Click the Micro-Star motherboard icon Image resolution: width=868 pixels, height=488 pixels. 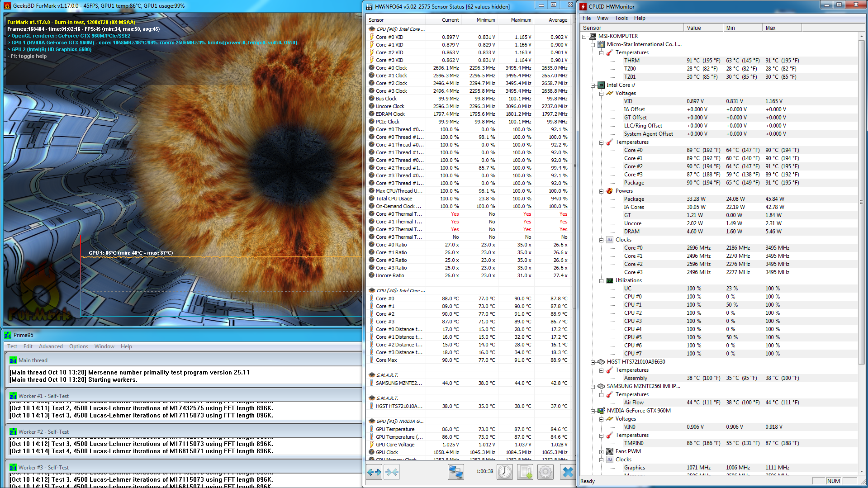601,44
